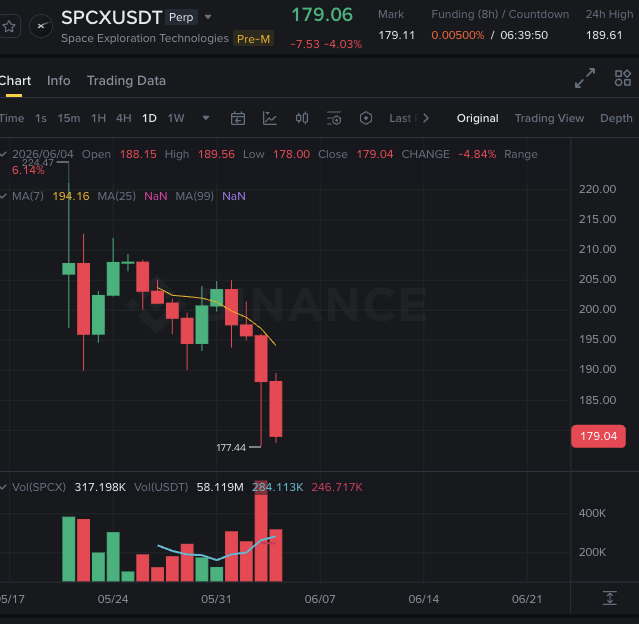
Task: Click the funding countdown 06:39:50
Action: [x=524, y=35]
